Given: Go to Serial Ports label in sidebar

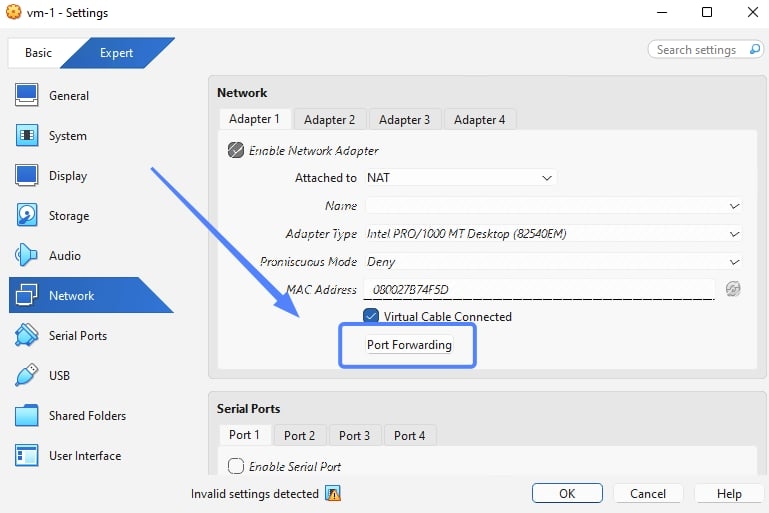Looking at the screenshot, I should 77,335.
